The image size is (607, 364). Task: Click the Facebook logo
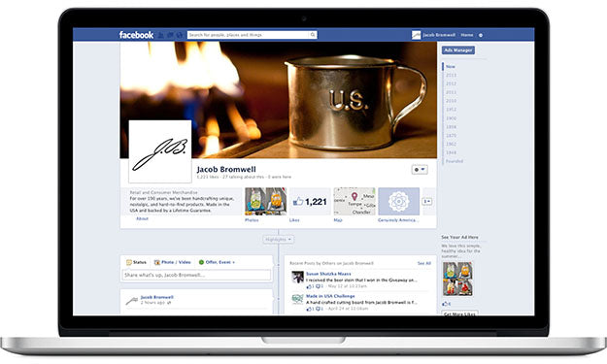pyautogui.click(x=136, y=35)
